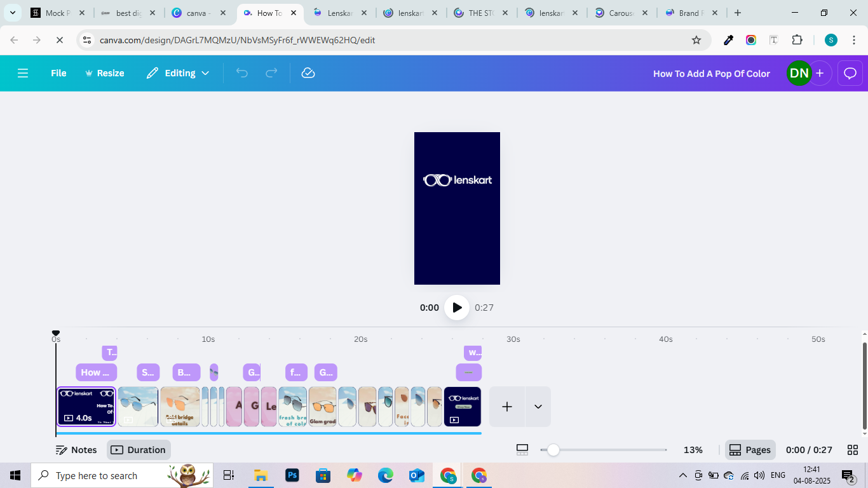Open the File menu
This screenshot has height=488, width=868.
[58, 73]
